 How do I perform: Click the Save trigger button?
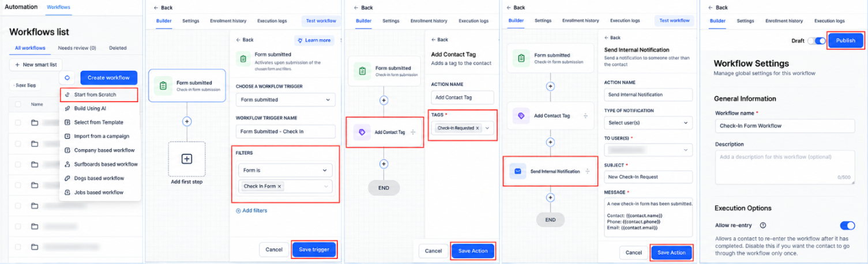(x=314, y=250)
